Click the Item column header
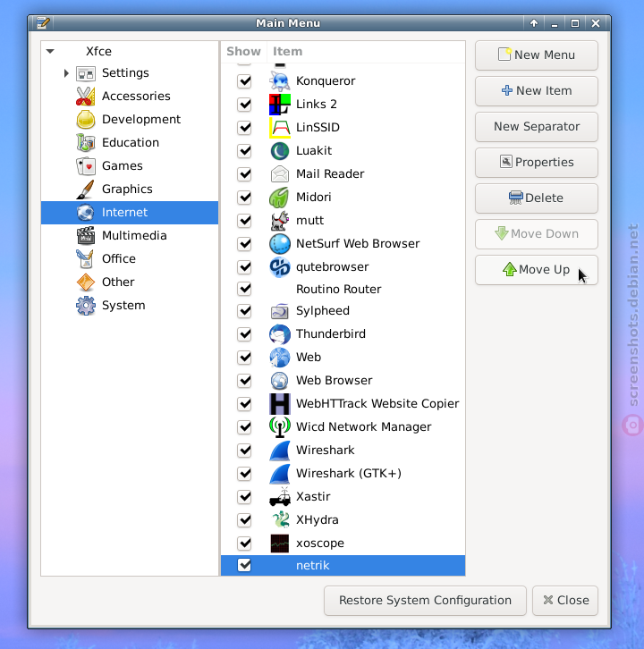Viewport: 644px width, 649px height. coord(366,51)
